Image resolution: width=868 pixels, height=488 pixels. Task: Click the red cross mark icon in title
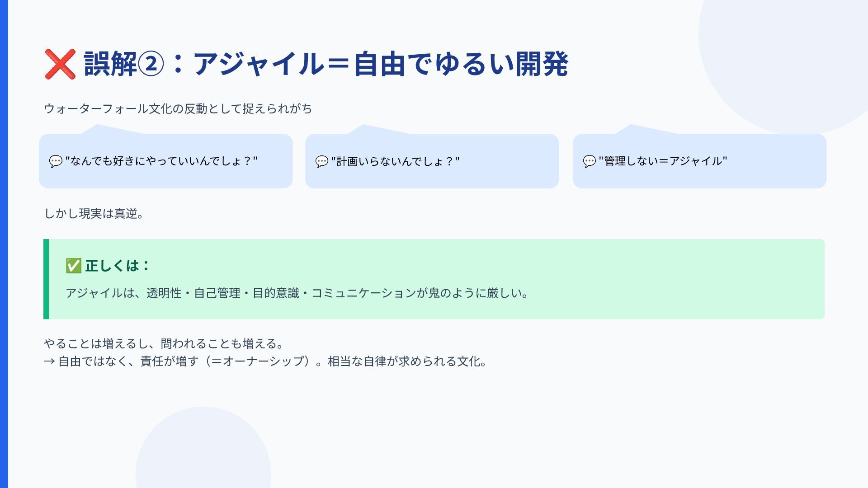coord(60,64)
